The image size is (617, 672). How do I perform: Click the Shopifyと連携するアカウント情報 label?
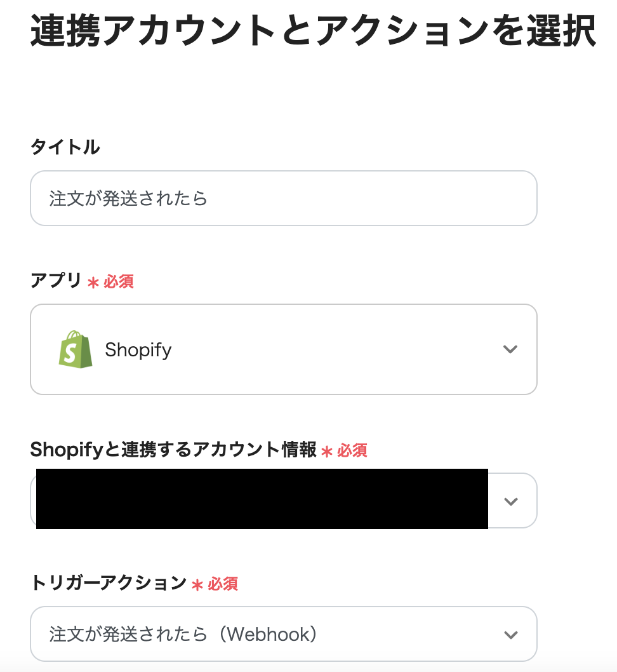tap(173, 450)
